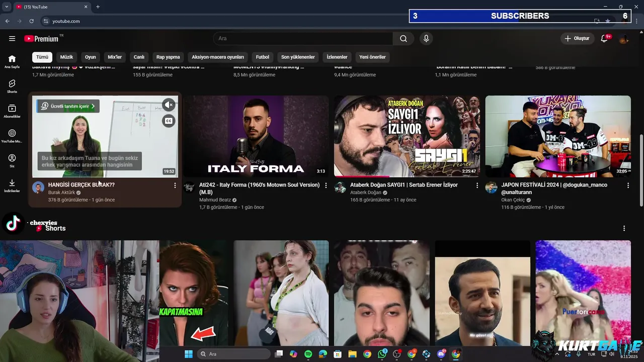Viewport: 644px width, 362px height.
Task: Toggle captions on the video preview
Action: click(169, 121)
